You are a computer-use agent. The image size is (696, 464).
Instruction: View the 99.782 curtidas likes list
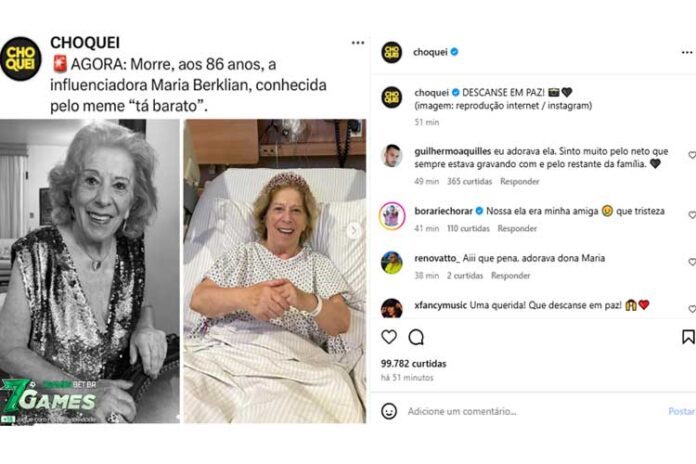click(x=414, y=363)
